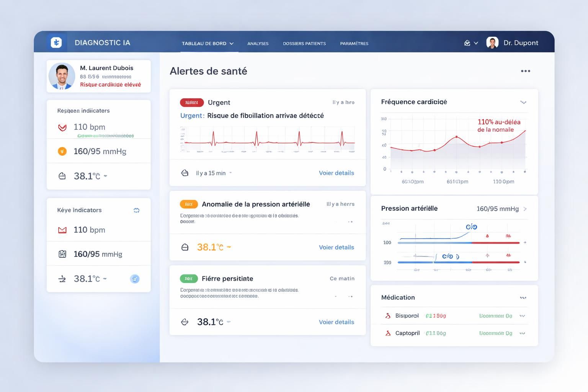Viewport: 588px width, 392px height.
Task: Click orange icon next to 160/95 mmHg
Action: 62,151
